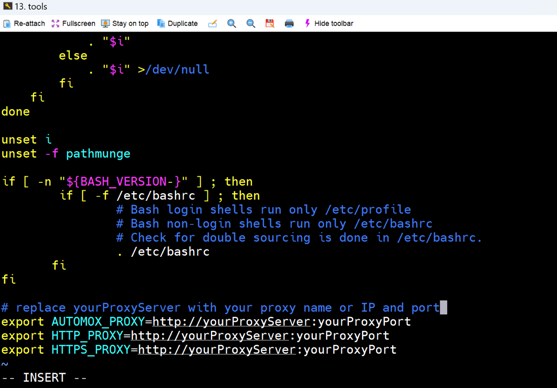This screenshot has width=557, height=388.
Task: Click the '# replace yourProxyServer' comment line
Action: [221, 308]
